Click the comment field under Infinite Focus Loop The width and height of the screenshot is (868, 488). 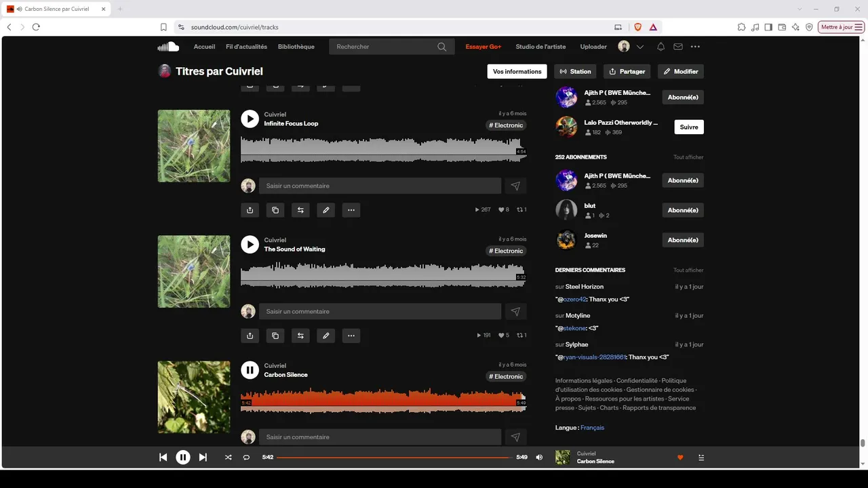(x=380, y=186)
